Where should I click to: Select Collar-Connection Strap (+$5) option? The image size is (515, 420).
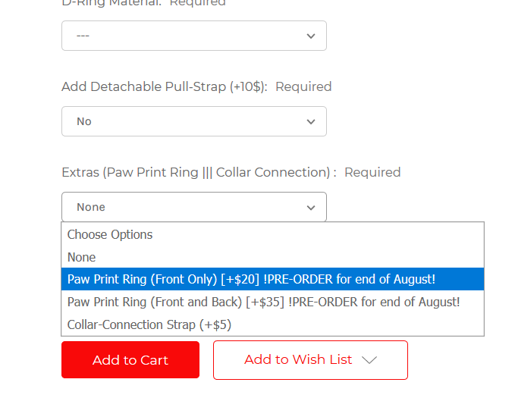click(x=149, y=324)
